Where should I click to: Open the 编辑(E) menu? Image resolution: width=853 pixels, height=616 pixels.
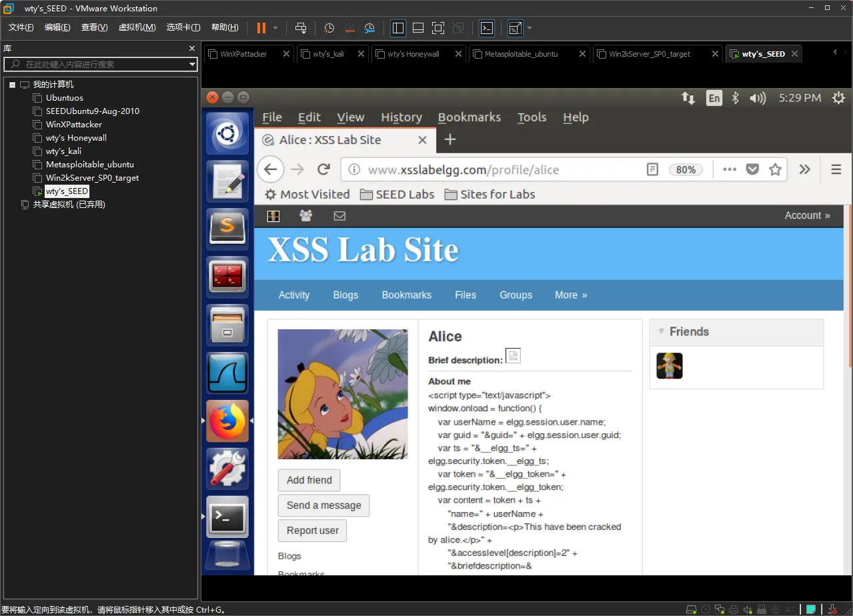(x=57, y=27)
